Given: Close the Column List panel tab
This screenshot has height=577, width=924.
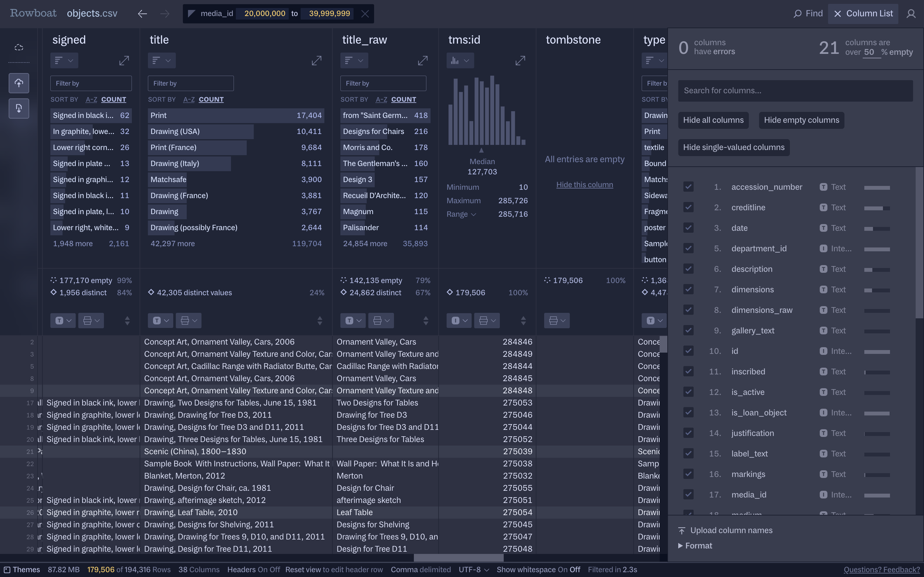Looking at the screenshot, I should click(x=863, y=14).
